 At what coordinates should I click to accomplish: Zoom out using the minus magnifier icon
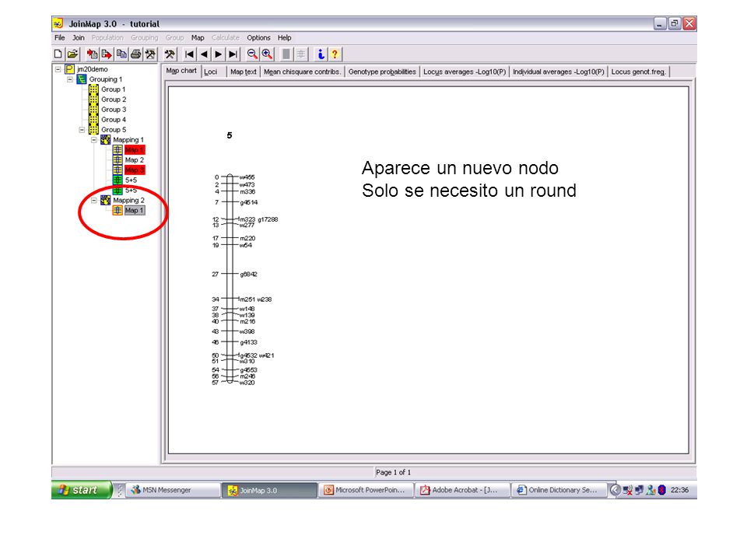(x=252, y=54)
